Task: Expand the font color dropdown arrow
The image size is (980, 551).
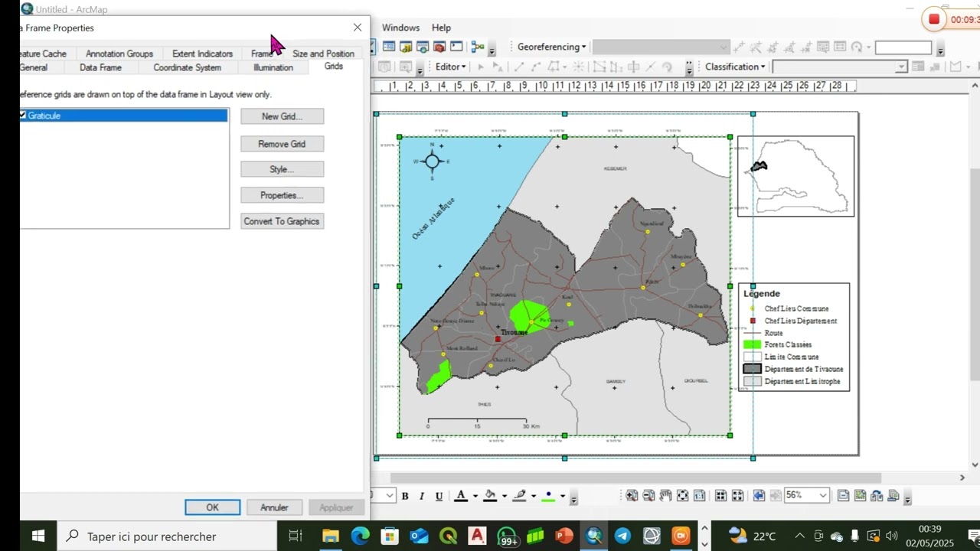Action: coord(475,496)
